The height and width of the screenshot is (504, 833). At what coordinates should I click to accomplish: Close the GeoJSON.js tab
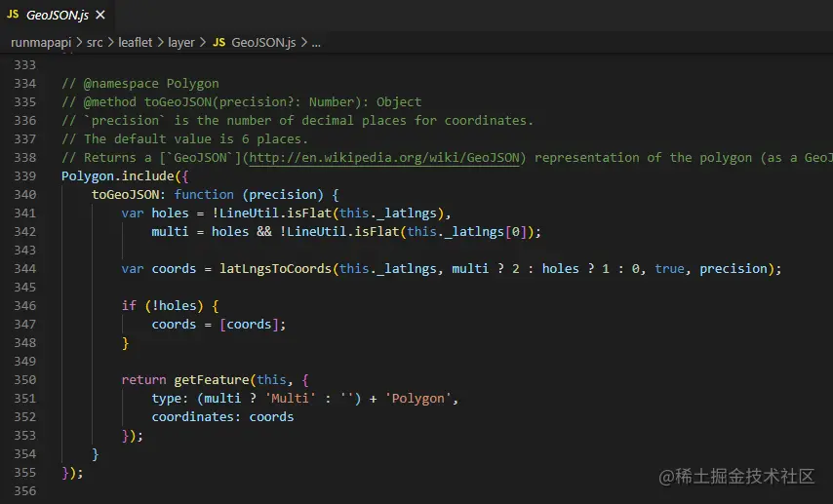click(x=100, y=16)
